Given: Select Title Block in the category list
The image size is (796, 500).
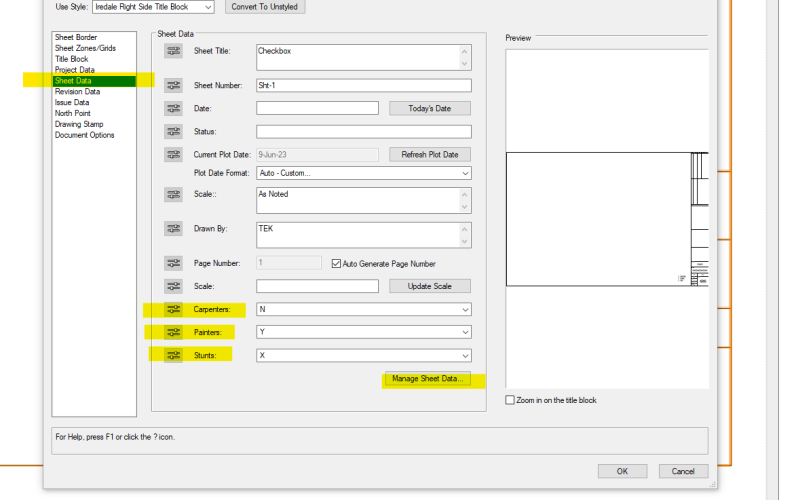Looking at the screenshot, I should pos(71,59).
